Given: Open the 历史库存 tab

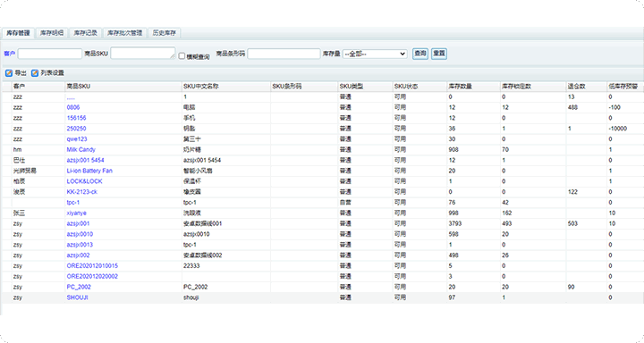Looking at the screenshot, I should coord(165,33).
